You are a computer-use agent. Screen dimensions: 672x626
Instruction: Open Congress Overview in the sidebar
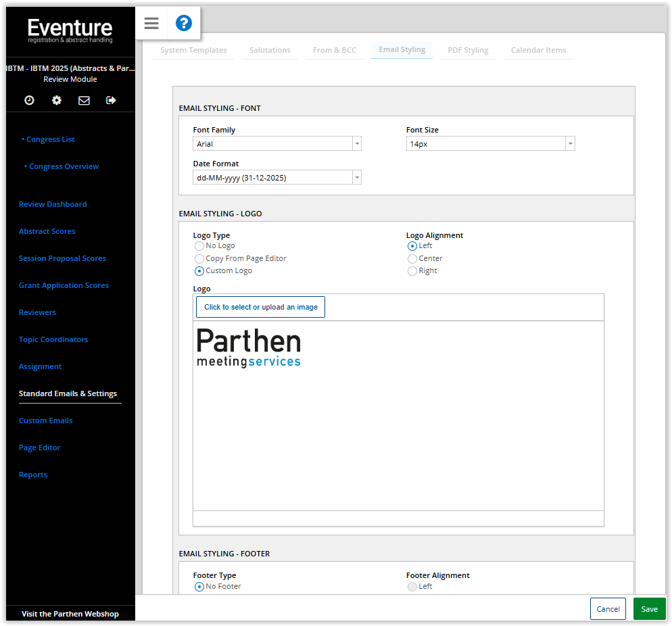(x=64, y=166)
